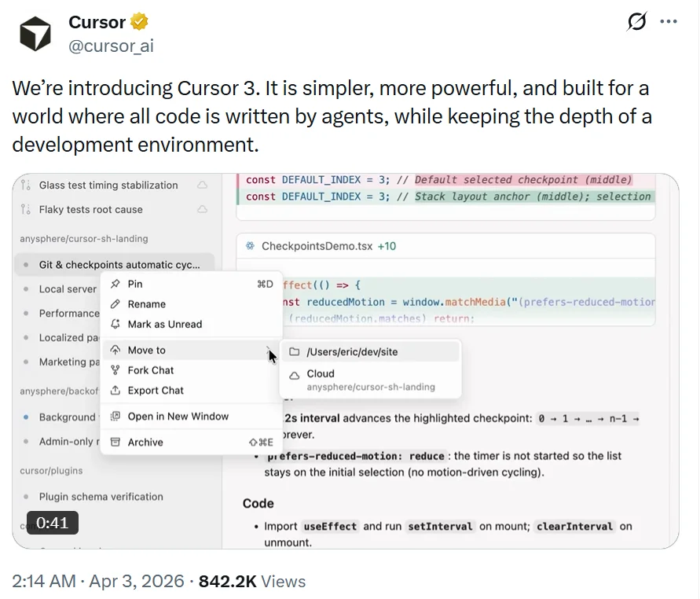Expand the Move to submenu arrow
Screen dimensions: 700x599
click(269, 351)
